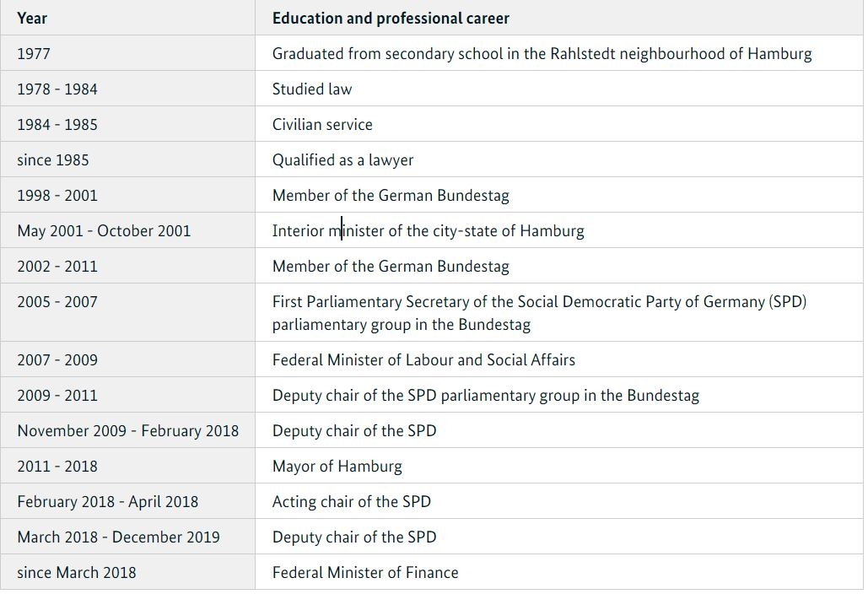Select the 'Studied law' entry
Viewport: 868px width, 594px height.
312,89
